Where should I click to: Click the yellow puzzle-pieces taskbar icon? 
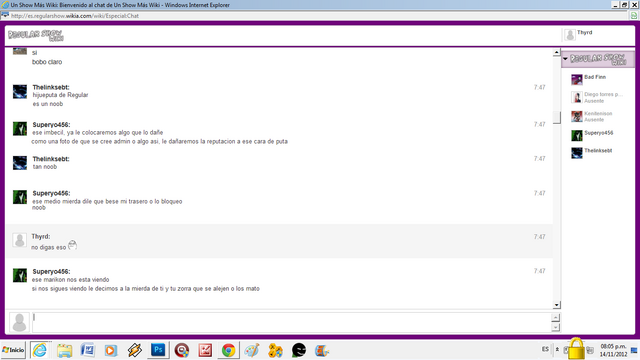[276, 350]
